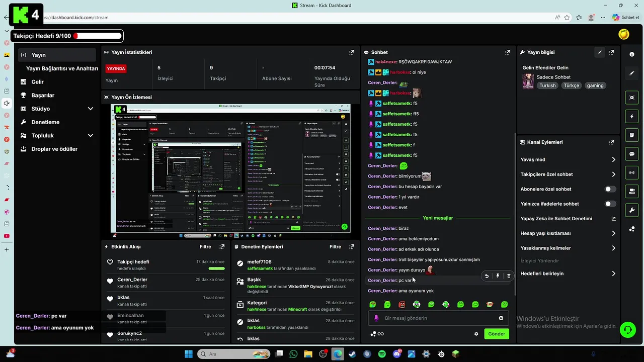Toggle wrench stream info widget in right sidebar
Image resolution: width=644 pixels, height=362 pixels.
tap(632, 210)
